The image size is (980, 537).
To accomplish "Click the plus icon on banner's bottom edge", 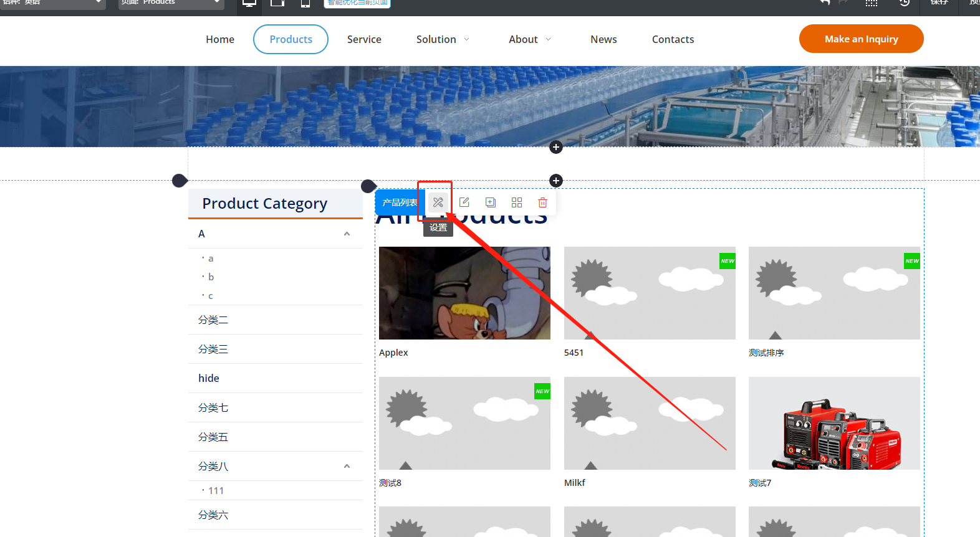I will pyautogui.click(x=556, y=148).
